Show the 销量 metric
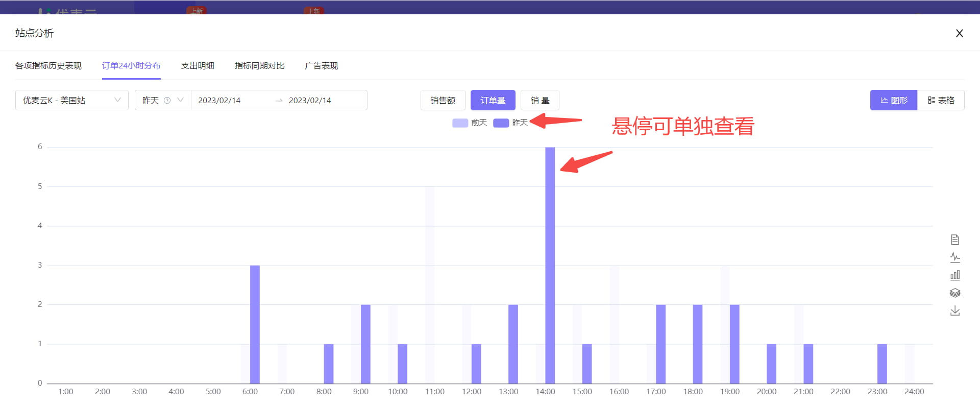Screen dimensions: 980x406 point(540,100)
